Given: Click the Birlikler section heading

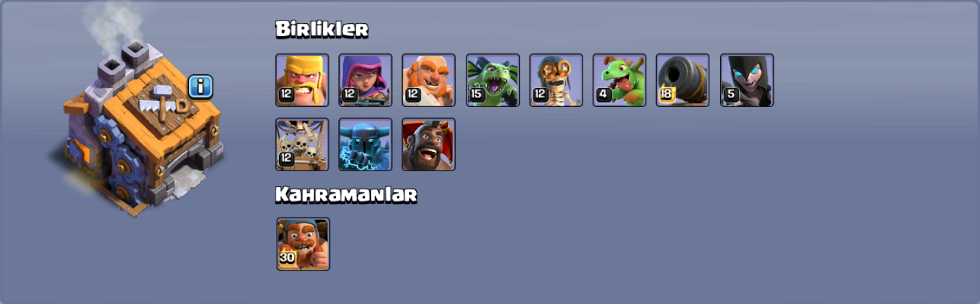Looking at the screenshot, I should click(x=322, y=29).
